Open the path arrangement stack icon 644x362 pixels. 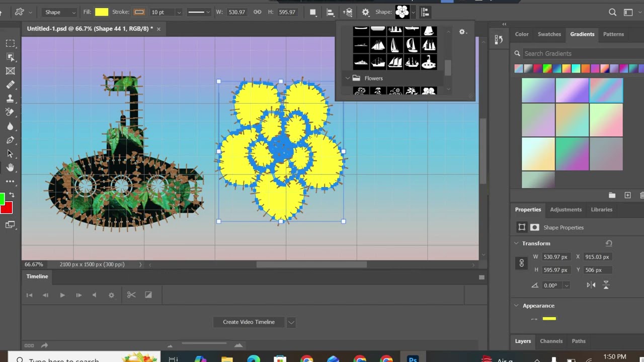[348, 12]
